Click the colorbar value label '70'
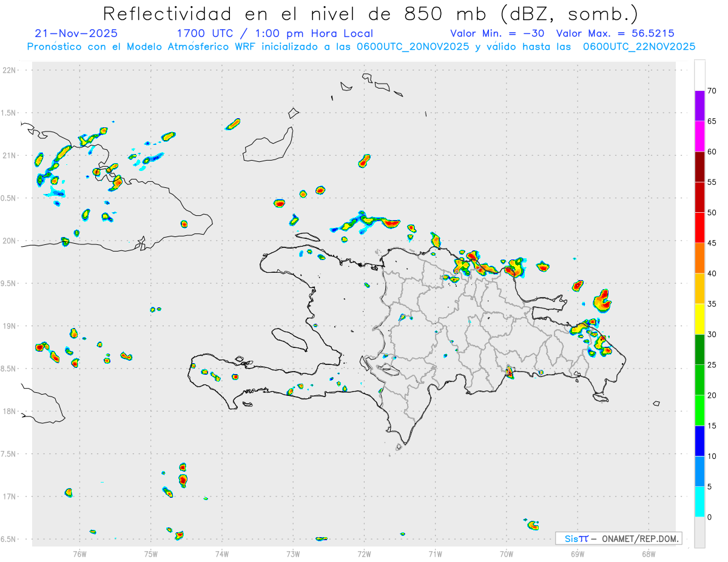The height and width of the screenshot is (562, 728). coord(713,91)
